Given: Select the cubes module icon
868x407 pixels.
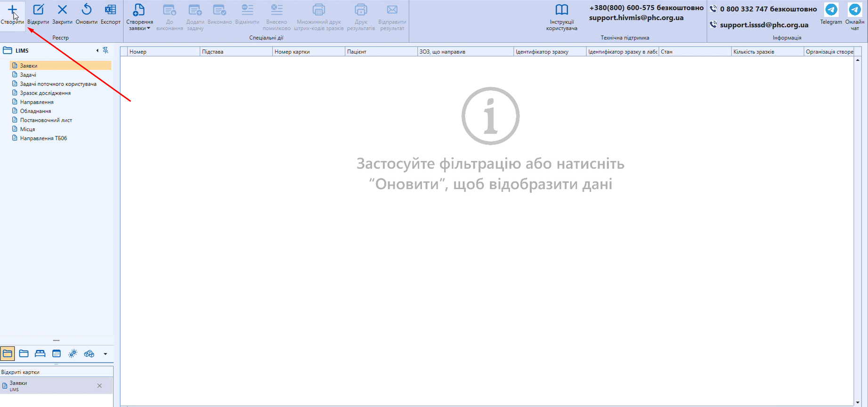Looking at the screenshot, I should tap(89, 354).
